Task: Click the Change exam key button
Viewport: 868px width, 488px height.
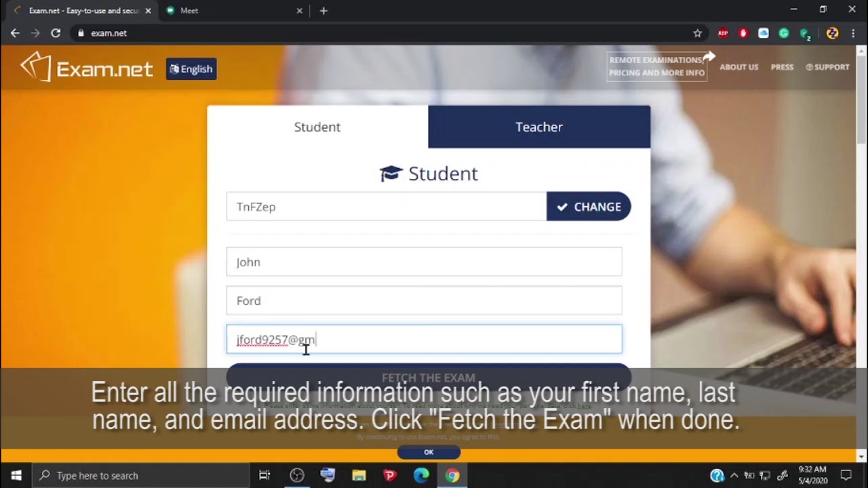Action: coord(589,207)
